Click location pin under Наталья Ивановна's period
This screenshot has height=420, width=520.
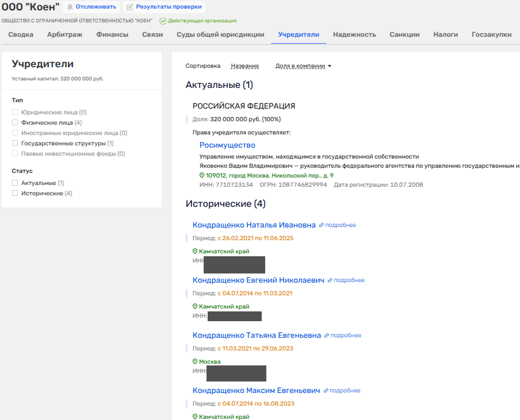click(x=195, y=252)
